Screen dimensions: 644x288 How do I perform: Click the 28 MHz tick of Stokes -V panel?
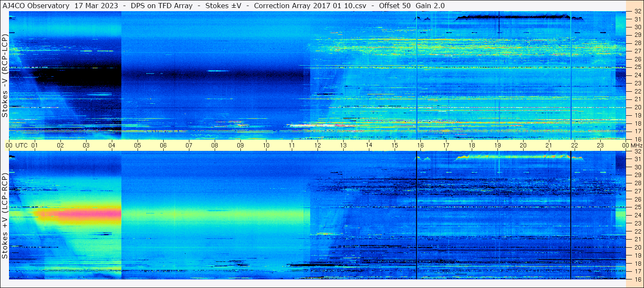tap(638, 43)
